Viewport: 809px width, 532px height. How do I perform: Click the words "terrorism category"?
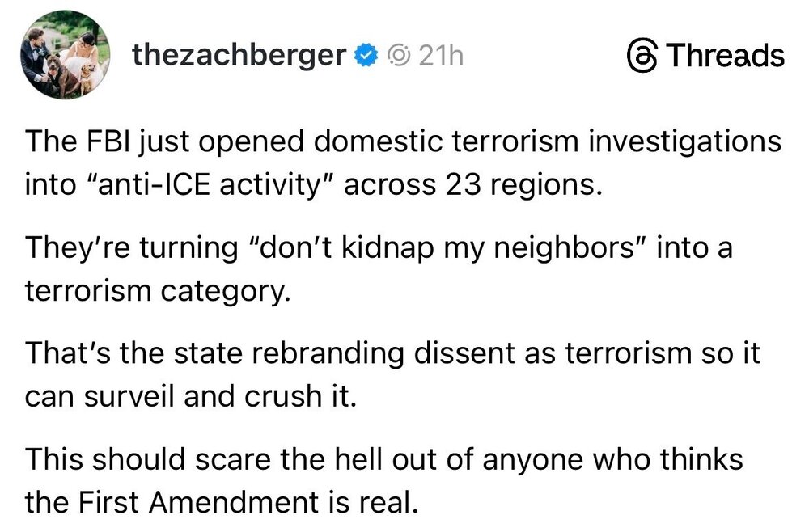click(x=157, y=290)
